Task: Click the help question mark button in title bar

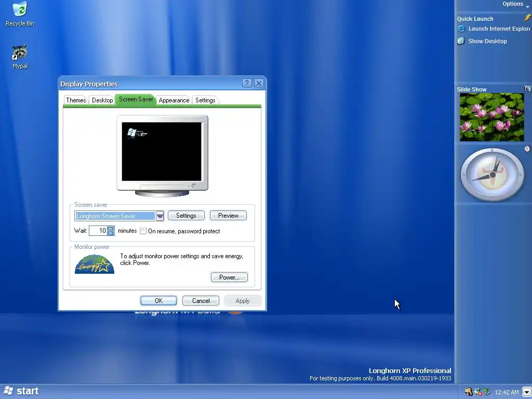Action: [x=247, y=83]
